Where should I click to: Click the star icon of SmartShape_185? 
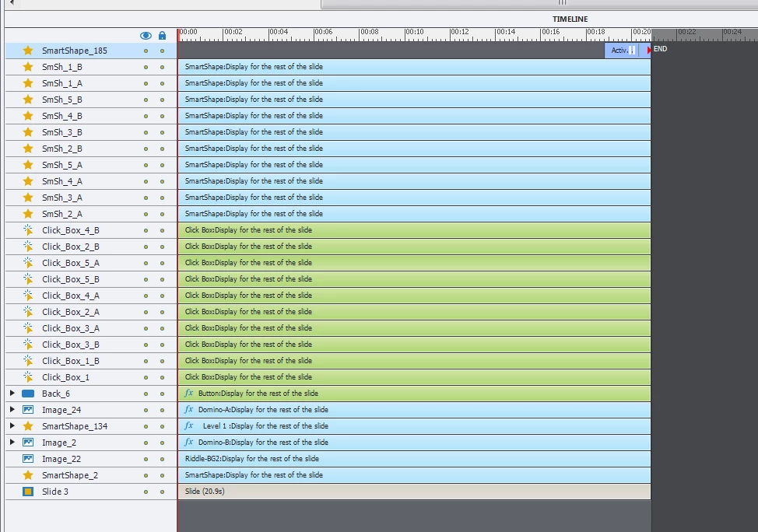(x=28, y=51)
